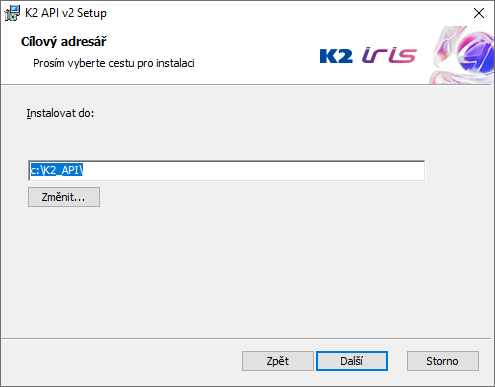Continue installation with Další button

click(x=352, y=361)
